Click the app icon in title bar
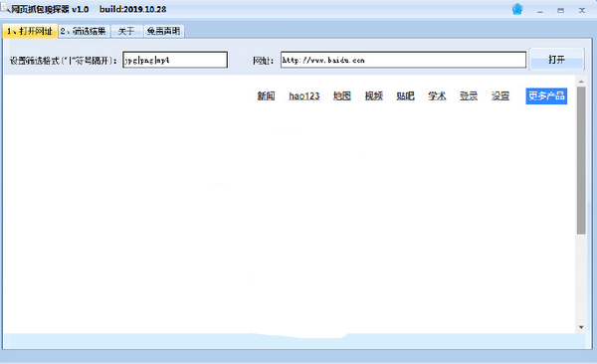The height and width of the screenshot is (364, 597). [5, 7]
